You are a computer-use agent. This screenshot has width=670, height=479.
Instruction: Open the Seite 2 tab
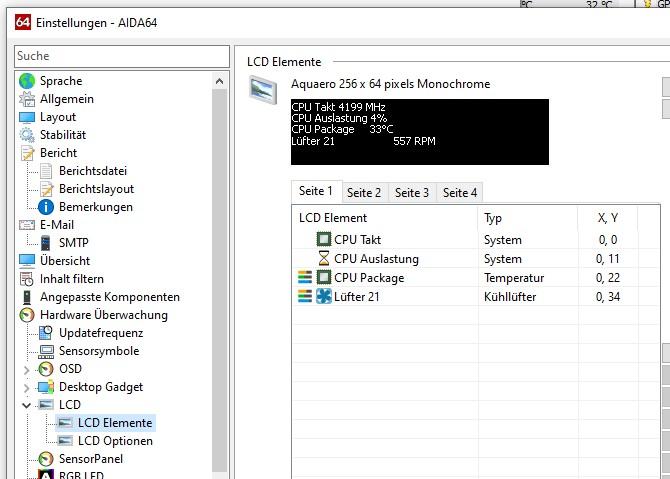(364, 193)
